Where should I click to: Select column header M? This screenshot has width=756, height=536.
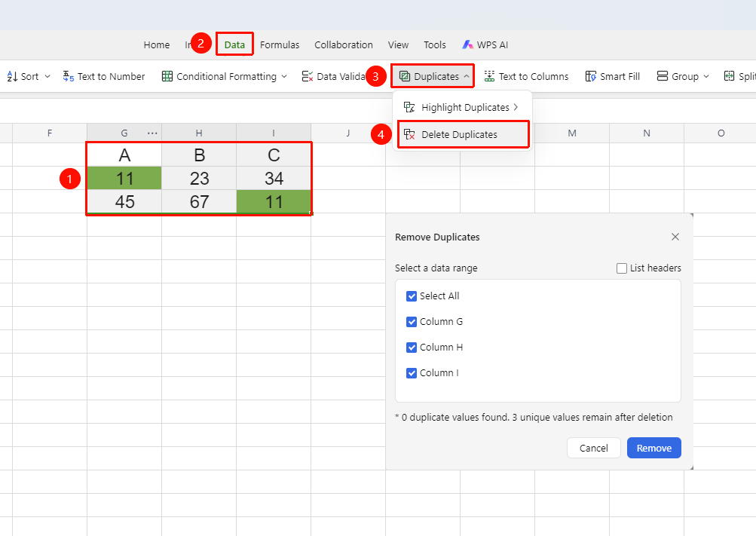coord(572,133)
